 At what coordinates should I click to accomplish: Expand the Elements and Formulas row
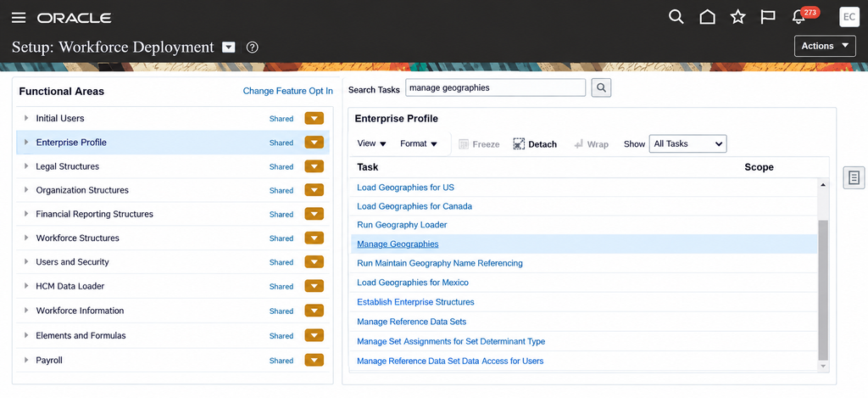(x=26, y=335)
